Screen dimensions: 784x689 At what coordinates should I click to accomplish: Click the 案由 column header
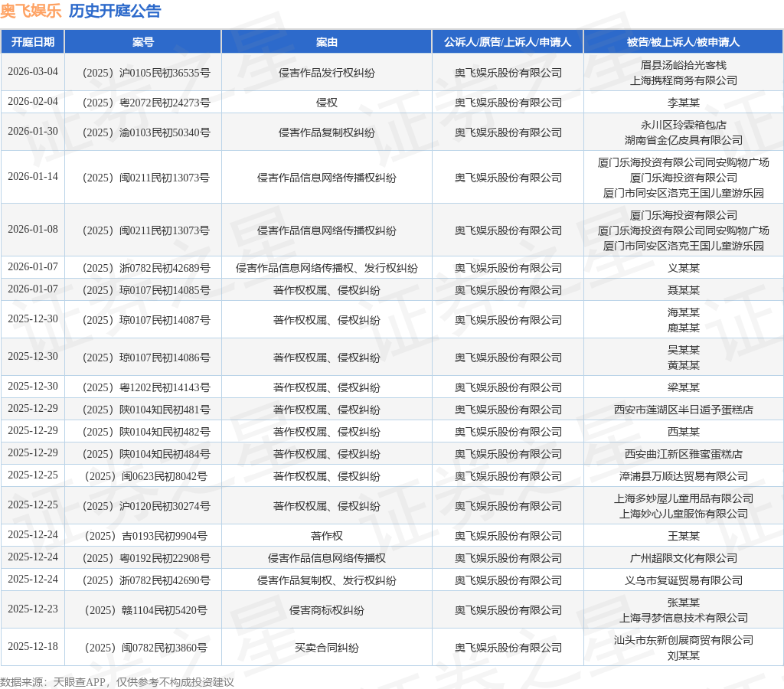point(326,42)
